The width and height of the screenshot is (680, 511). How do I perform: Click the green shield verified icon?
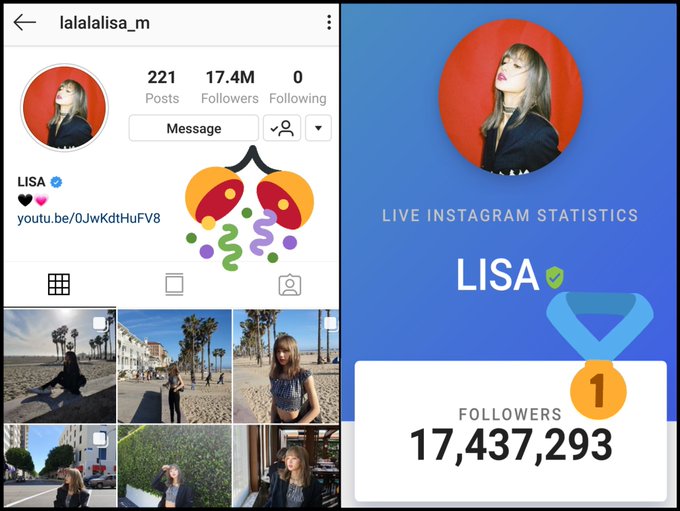point(555,277)
